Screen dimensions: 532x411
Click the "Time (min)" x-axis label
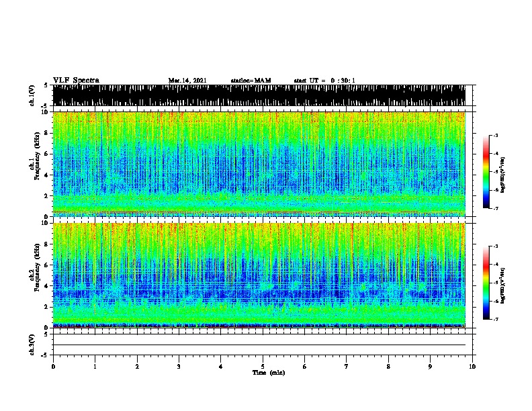[x=269, y=373]
